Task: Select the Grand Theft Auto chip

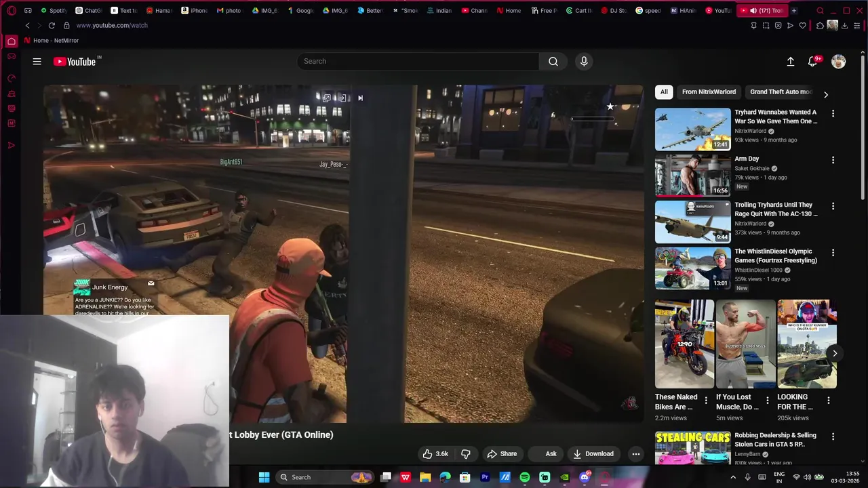Action: tap(780, 91)
